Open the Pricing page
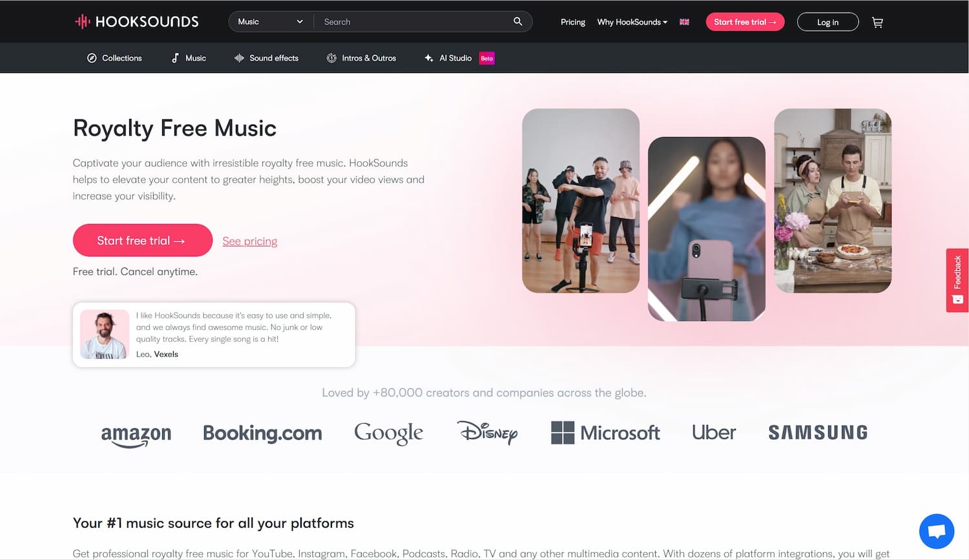The width and height of the screenshot is (969, 560). tap(573, 22)
